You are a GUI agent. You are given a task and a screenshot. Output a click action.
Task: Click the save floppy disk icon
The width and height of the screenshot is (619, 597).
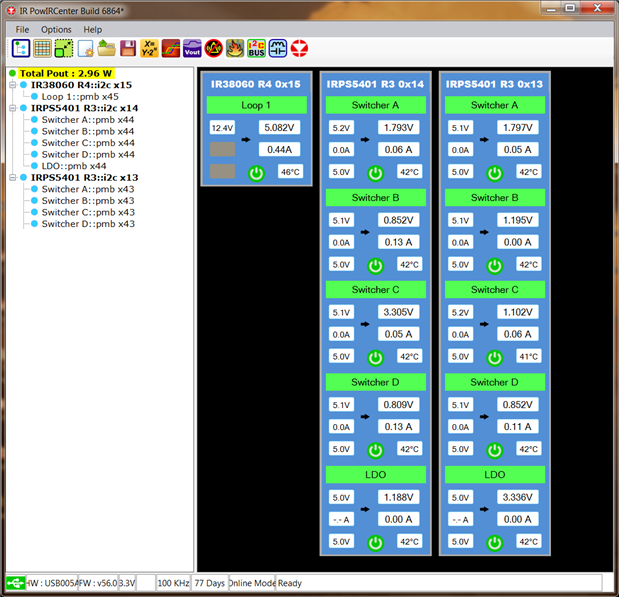point(128,48)
